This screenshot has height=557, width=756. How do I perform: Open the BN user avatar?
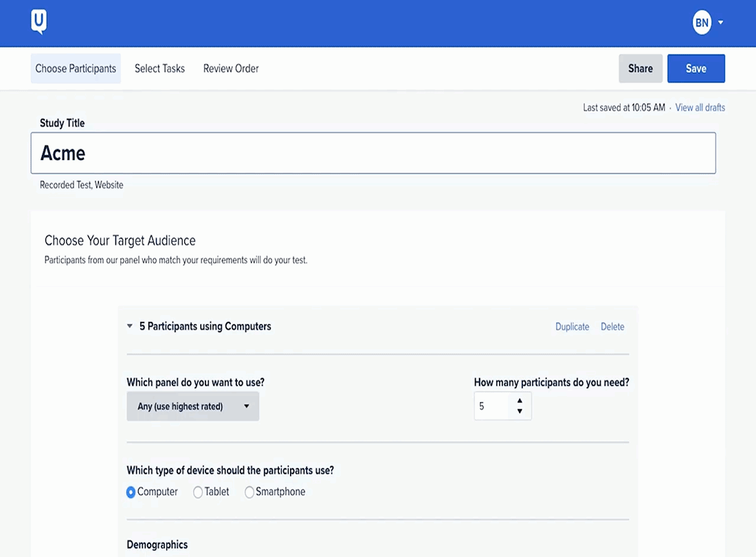coord(702,23)
